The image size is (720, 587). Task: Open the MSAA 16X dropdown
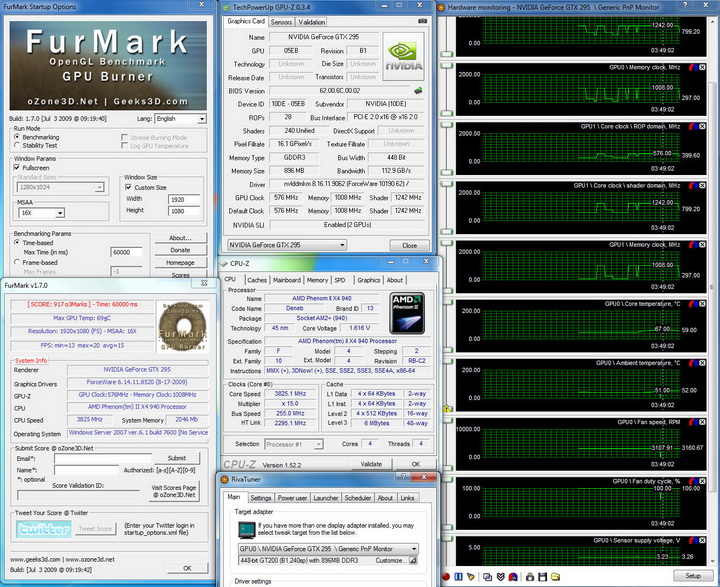(41, 213)
